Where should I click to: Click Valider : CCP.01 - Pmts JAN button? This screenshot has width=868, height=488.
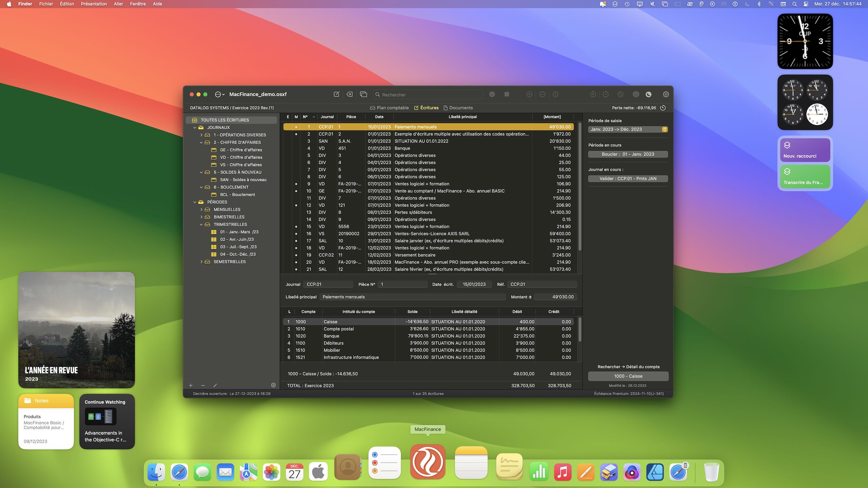click(x=628, y=179)
